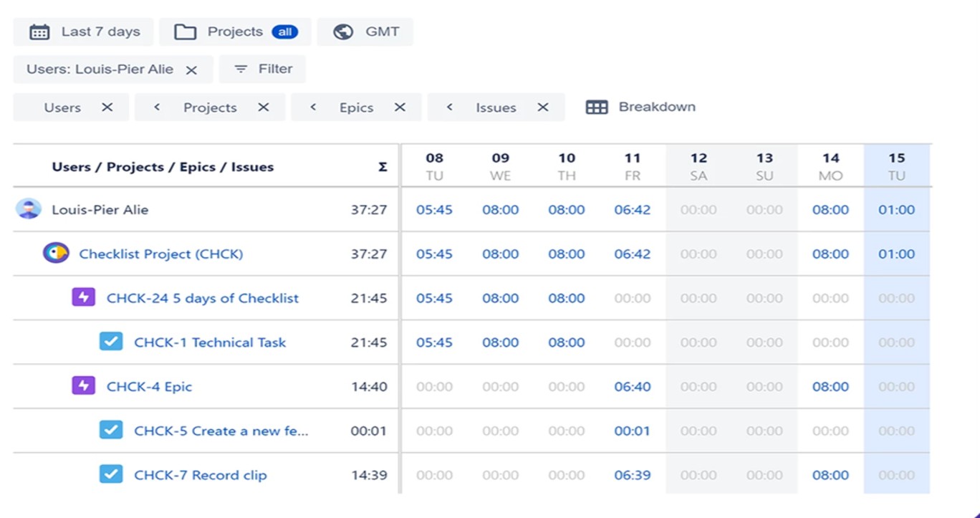Open the CHCK-7 Record clip issue
The height and width of the screenshot is (518, 980).
click(x=200, y=475)
